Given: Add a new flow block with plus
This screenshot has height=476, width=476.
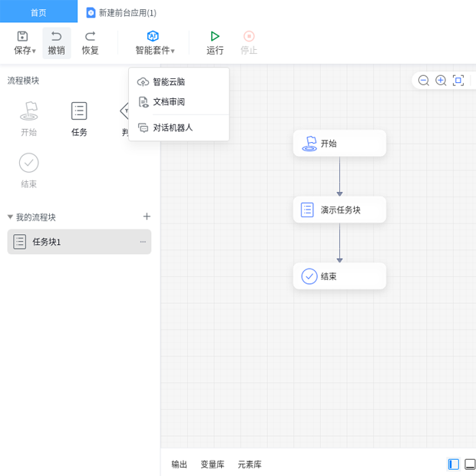Looking at the screenshot, I should 147,217.
